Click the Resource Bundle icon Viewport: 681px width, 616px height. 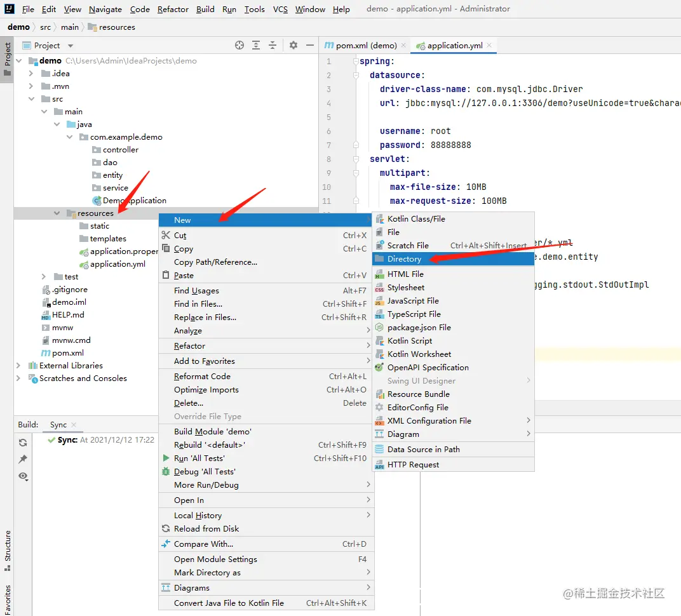click(380, 394)
